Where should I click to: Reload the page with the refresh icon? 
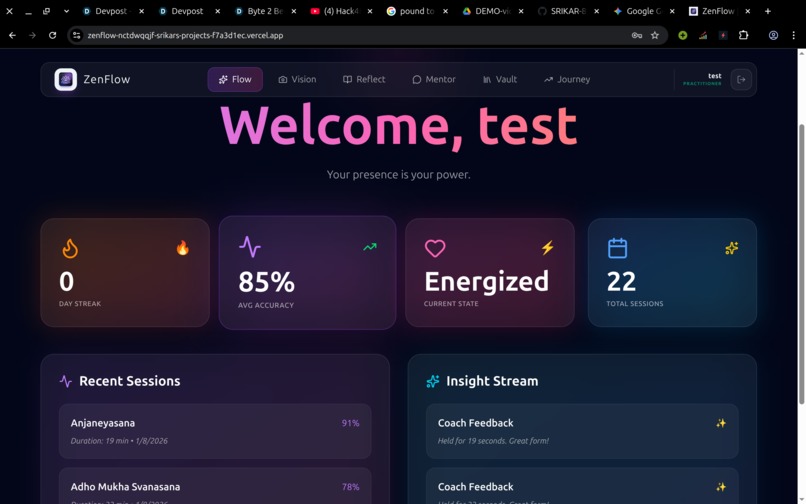click(x=52, y=35)
